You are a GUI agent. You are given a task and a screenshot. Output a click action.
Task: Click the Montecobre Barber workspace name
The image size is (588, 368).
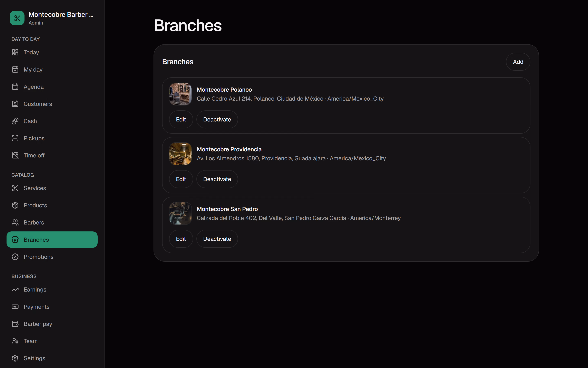click(x=61, y=15)
